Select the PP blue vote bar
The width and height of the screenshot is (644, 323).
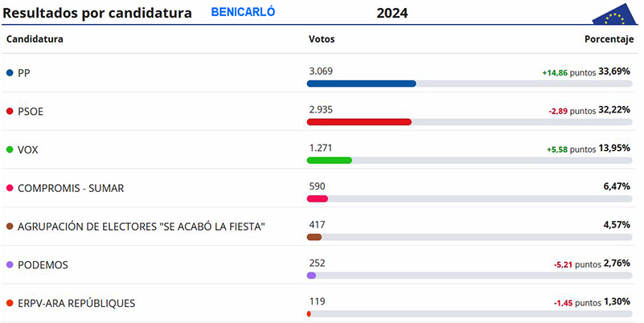click(x=362, y=84)
